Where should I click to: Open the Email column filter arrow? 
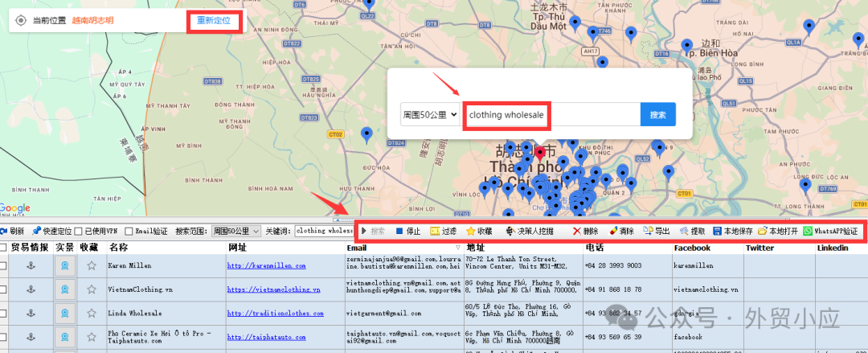(x=458, y=248)
